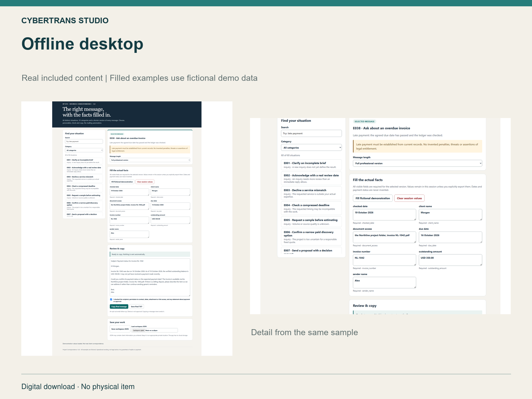Click the sender name field in full-page sample
This screenshot has height=399, width=532.
129,234
